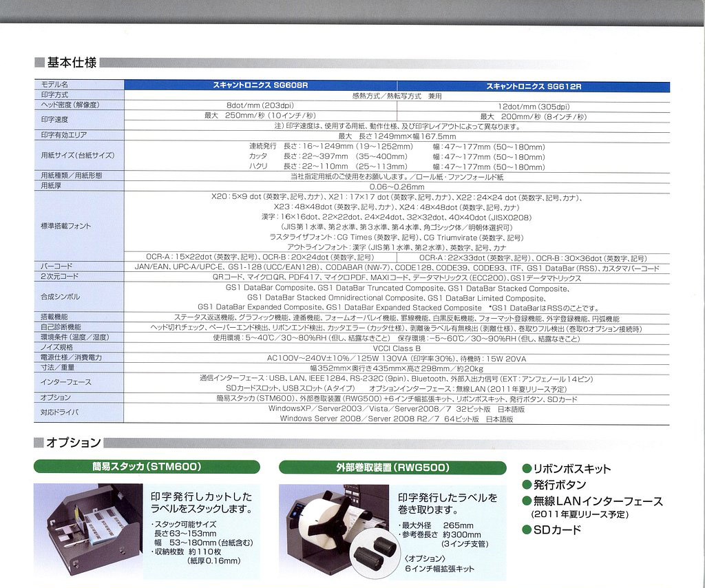Image resolution: width=705 pixels, height=588 pixels.
Task: Select the 標準搭載フォント row label
Action: click(65, 226)
